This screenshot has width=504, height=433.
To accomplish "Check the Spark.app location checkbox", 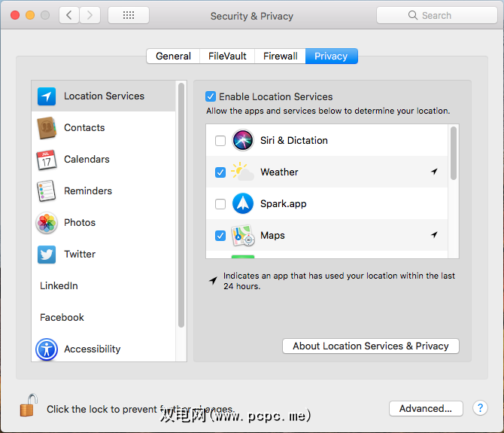I will click(x=220, y=204).
